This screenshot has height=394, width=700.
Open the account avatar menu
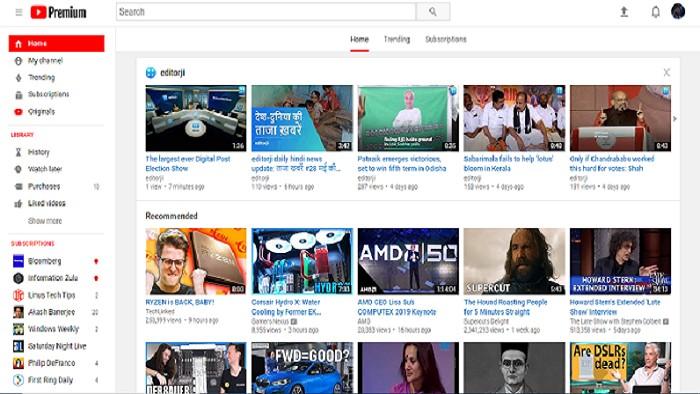click(678, 11)
